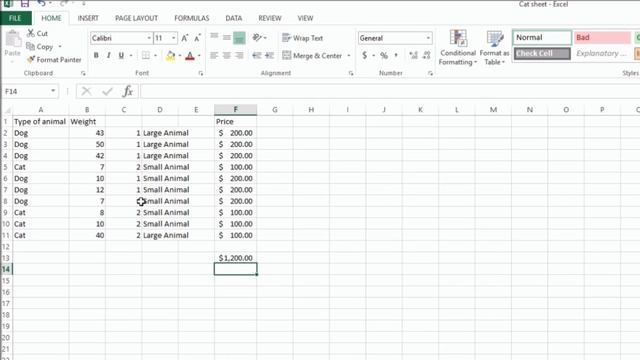The width and height of the screenshot is (640, 360).
Task: Click the select-all corner triangle
Action: 7,110
